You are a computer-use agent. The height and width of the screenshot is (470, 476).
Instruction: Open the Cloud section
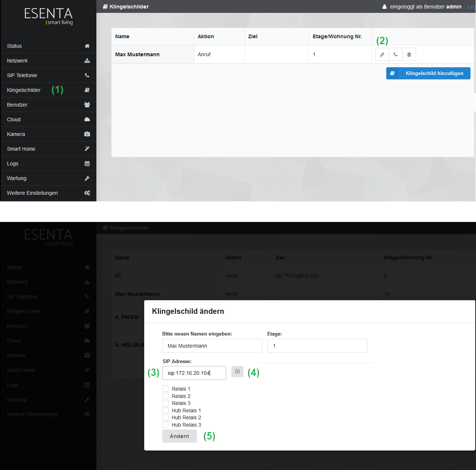(49, 119)
